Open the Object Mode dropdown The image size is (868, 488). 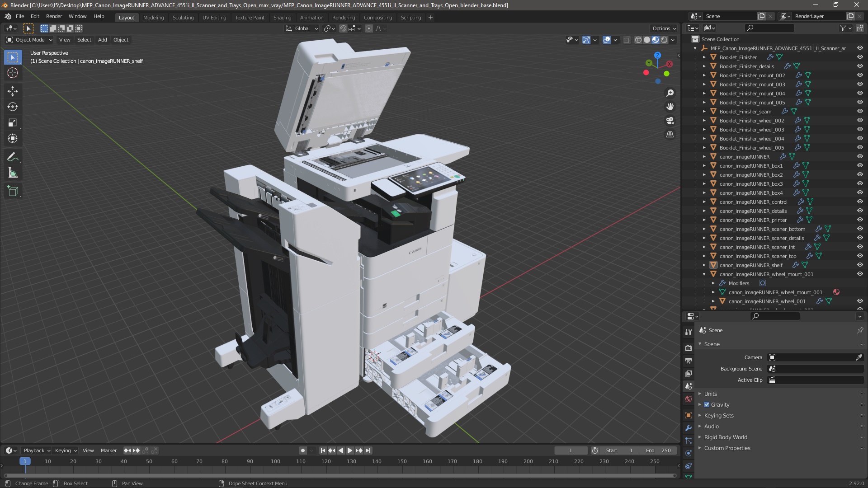[x=30, y=40]
